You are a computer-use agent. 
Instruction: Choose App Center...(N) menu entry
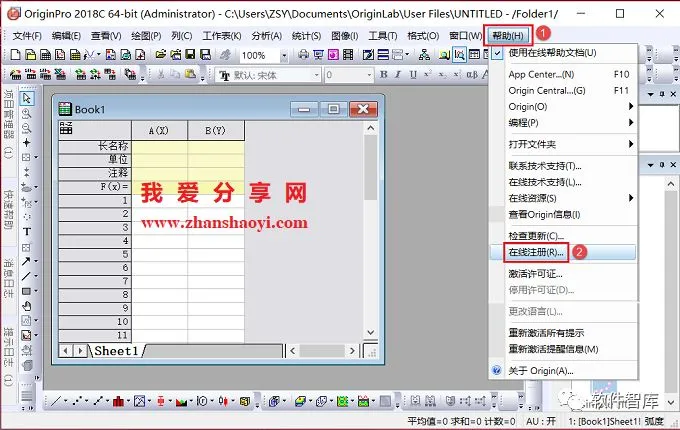563,75
